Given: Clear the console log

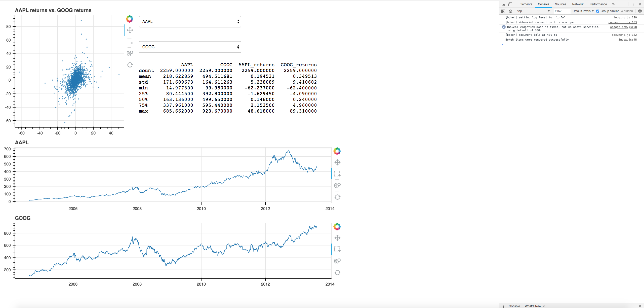Looking at the screenshot, I should click(x=510, y=11).
